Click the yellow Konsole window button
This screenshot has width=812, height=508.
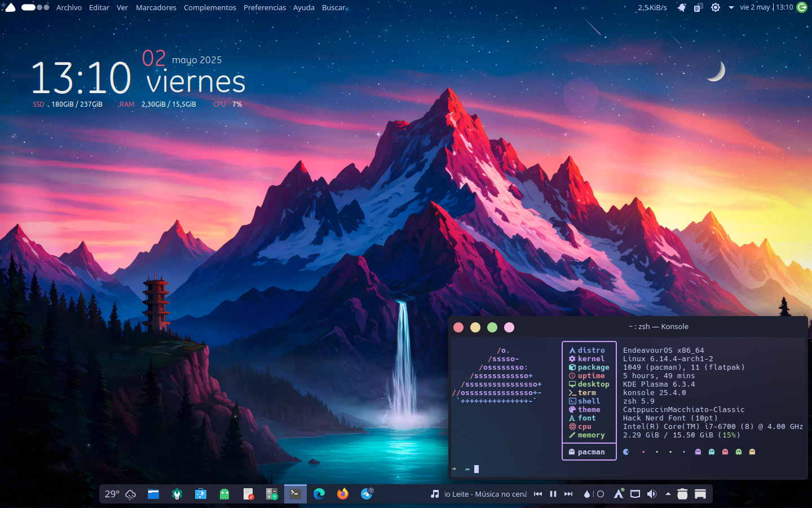[475, 327]
